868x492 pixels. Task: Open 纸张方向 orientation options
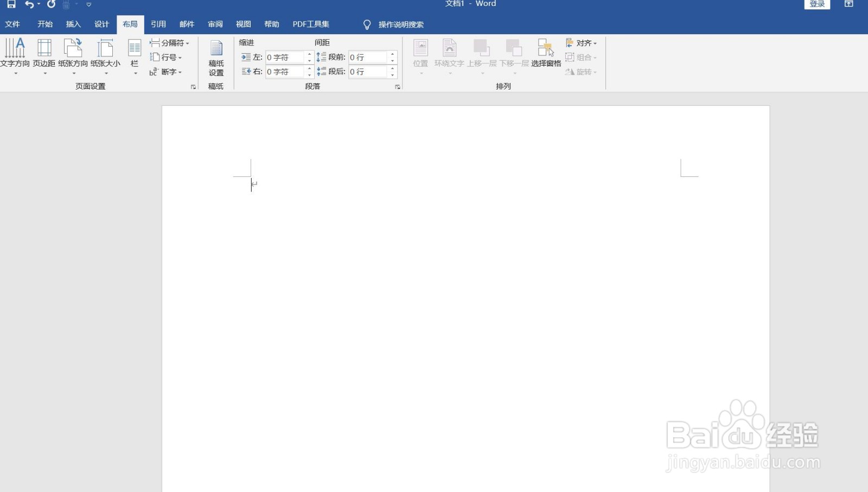click(x=73, y=56)
